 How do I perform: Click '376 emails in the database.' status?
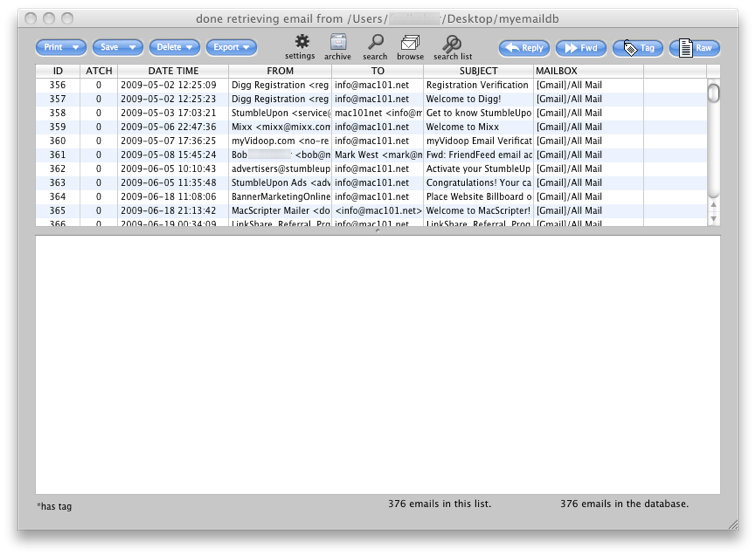point(624,504)
